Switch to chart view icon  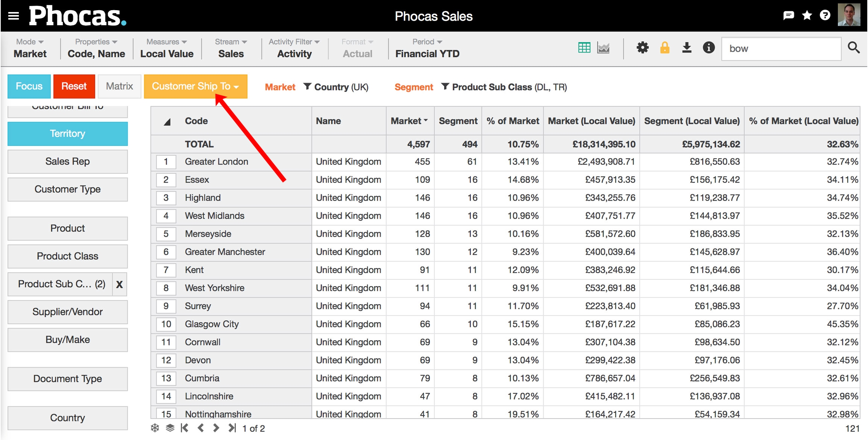[603, 48]
